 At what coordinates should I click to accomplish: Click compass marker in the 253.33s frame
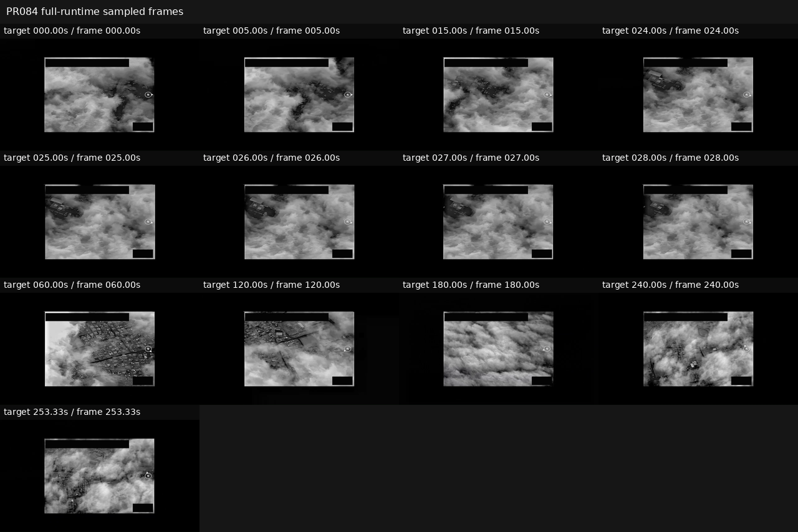coord(148,476)
